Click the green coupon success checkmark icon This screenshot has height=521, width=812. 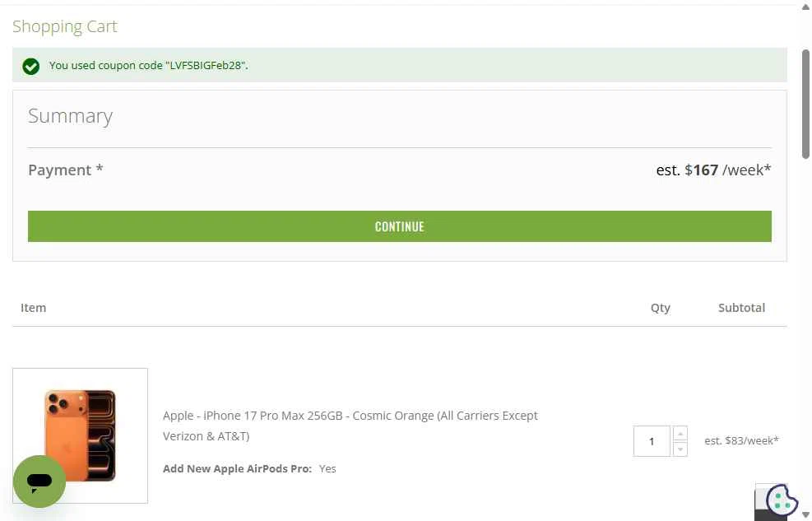point(31,67)
